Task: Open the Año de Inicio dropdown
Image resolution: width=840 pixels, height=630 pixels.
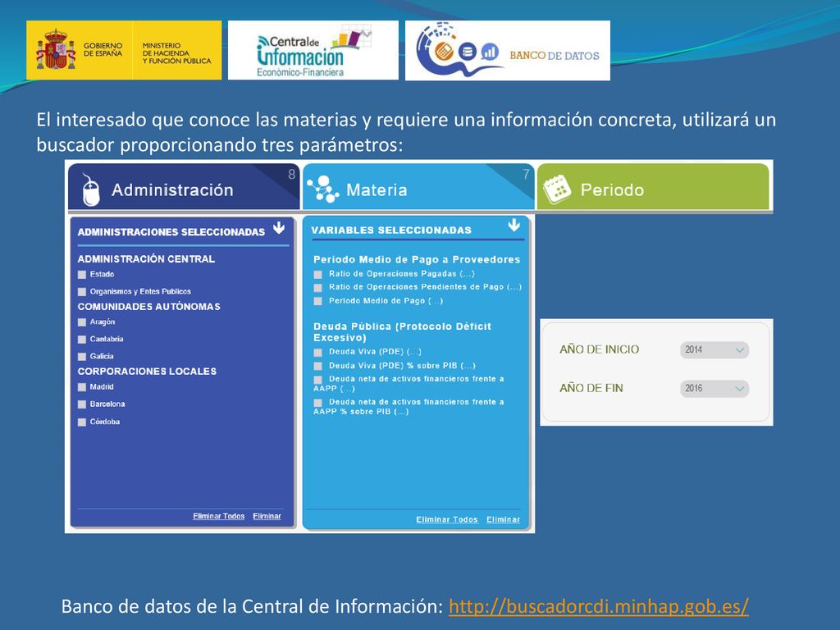Action: coord(714,349)
